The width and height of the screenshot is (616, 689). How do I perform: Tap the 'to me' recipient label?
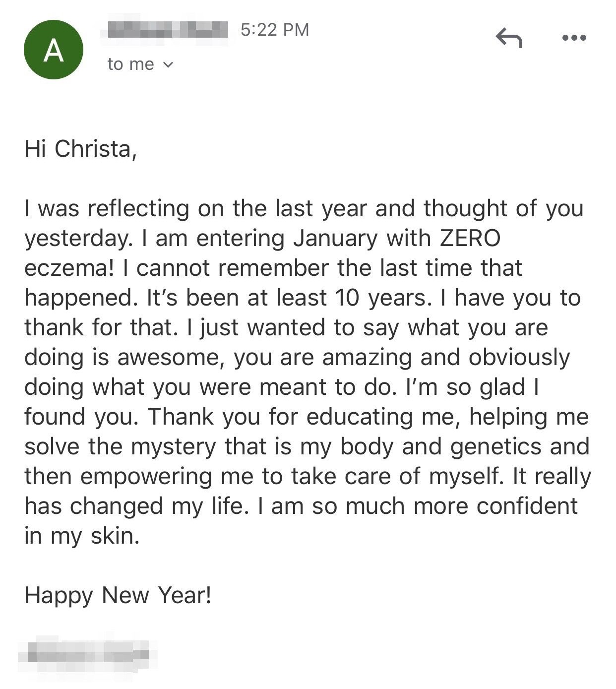pyautogui.click(x=130, y=64)
